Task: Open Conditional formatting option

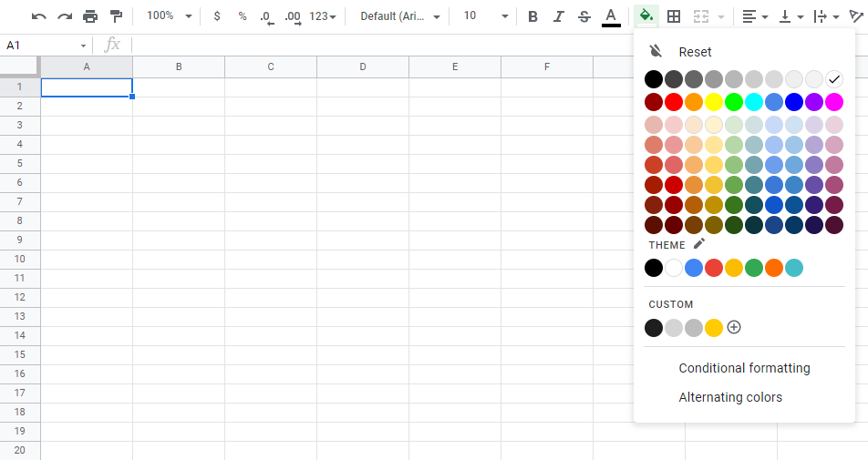Action: pos(744,368)
